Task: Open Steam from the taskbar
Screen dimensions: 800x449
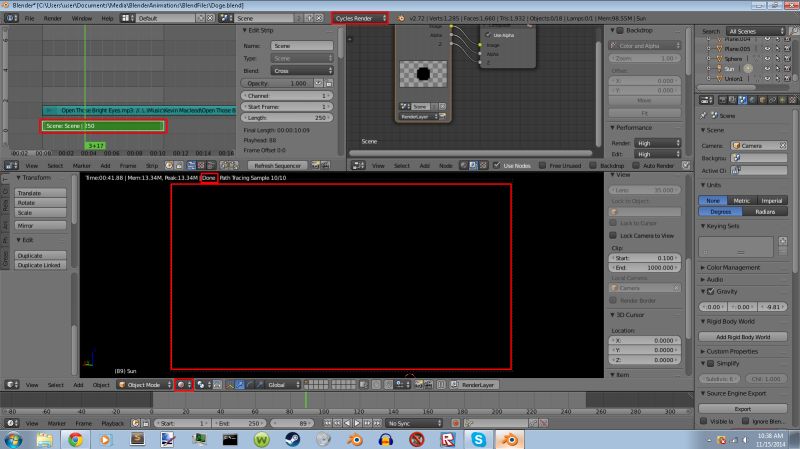Action: click(x=292, y=439)
